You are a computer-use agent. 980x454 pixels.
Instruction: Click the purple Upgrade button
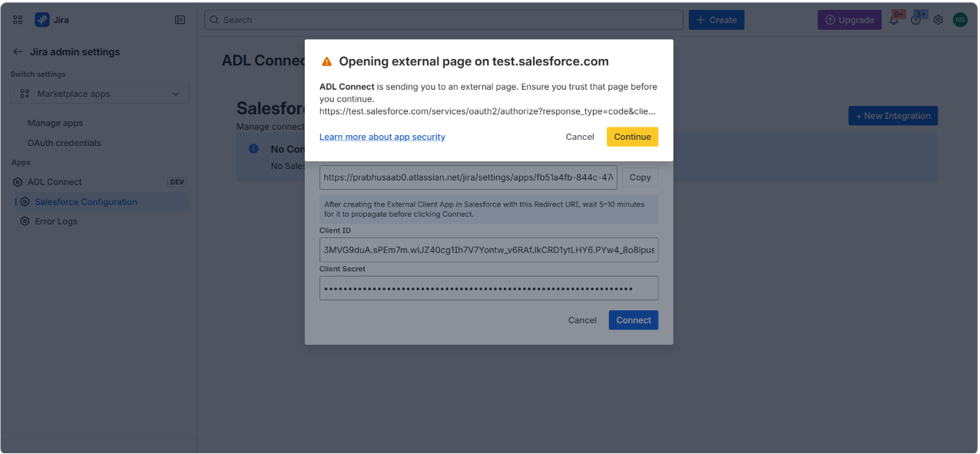click(849, 20)
